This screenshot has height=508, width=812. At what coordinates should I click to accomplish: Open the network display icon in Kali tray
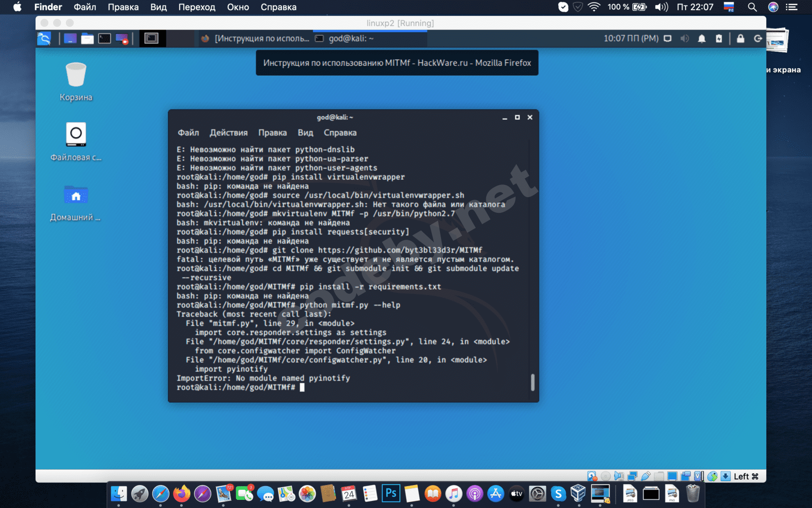point(668,39)
